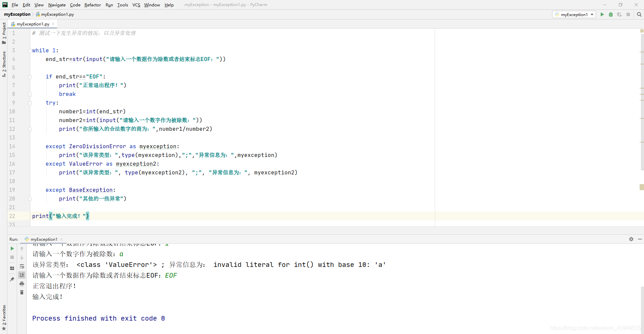Pin the Run tab
The image size is (644, 334).
pos(12,279)
